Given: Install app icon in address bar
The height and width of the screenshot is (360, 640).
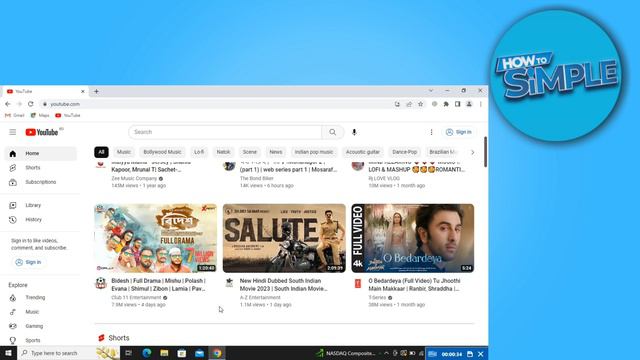Looking at the screenshot, I should (397, 104).
